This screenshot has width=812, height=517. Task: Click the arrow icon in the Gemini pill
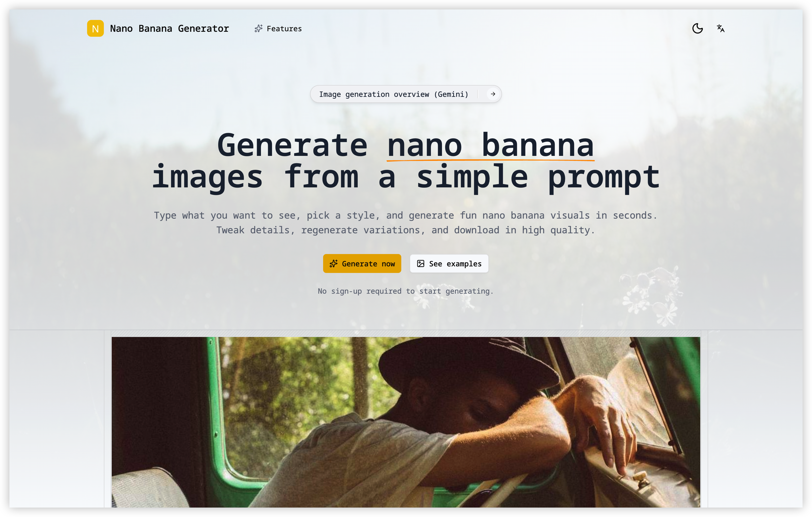coord(493,94)
